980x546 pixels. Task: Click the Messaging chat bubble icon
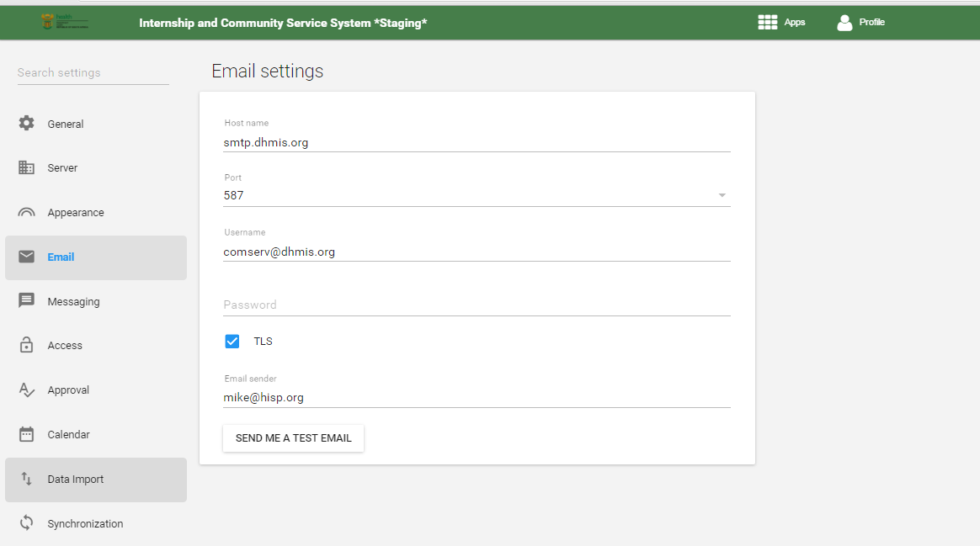[27, 301]
